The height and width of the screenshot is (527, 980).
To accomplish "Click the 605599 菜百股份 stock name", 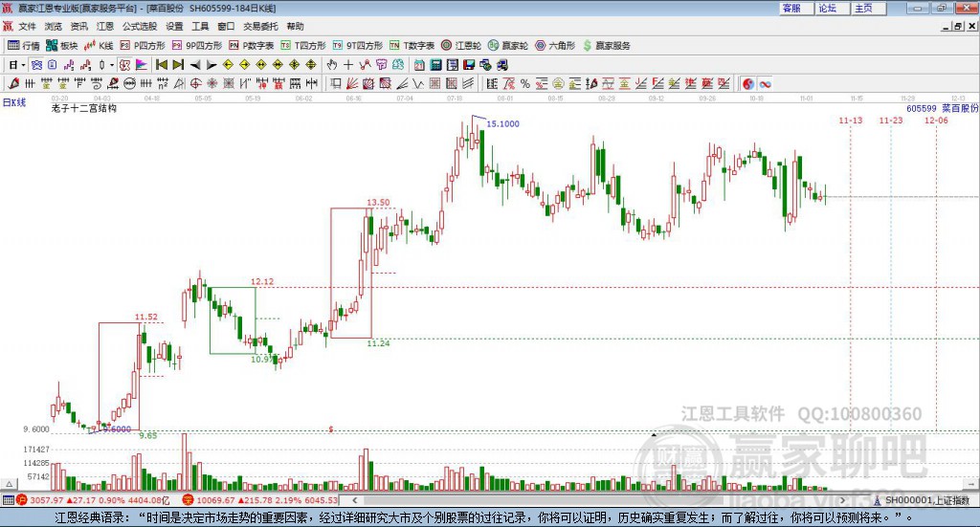I will point(943,108).
